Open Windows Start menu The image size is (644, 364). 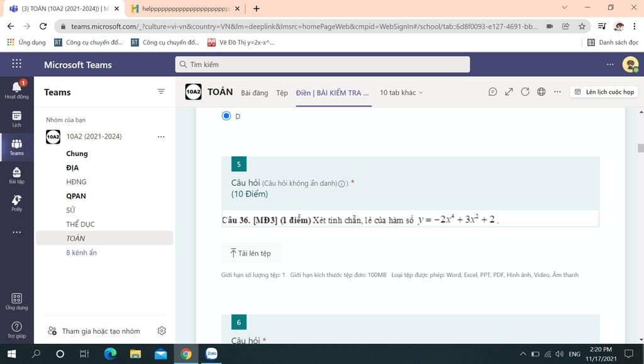pyautogui.click(x=11, y=354)
